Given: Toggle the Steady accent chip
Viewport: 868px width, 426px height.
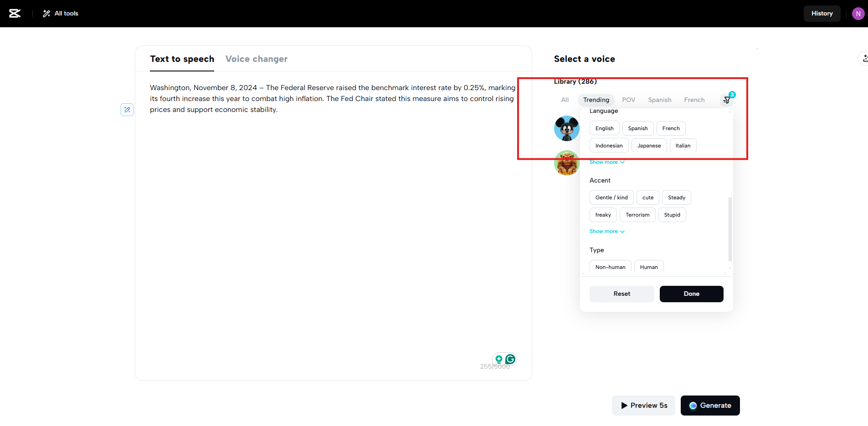Looking at the screenshot, I should click(677, 198).
